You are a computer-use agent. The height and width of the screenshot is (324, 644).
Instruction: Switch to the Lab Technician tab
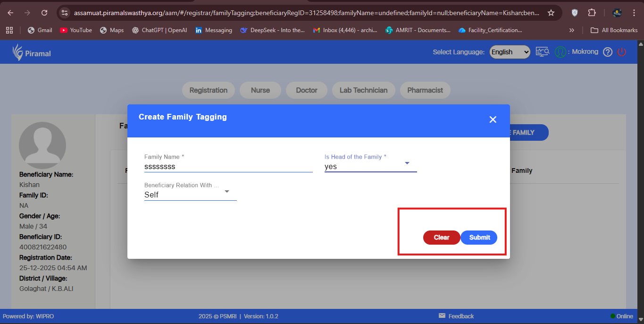click(x=363, y=90)
